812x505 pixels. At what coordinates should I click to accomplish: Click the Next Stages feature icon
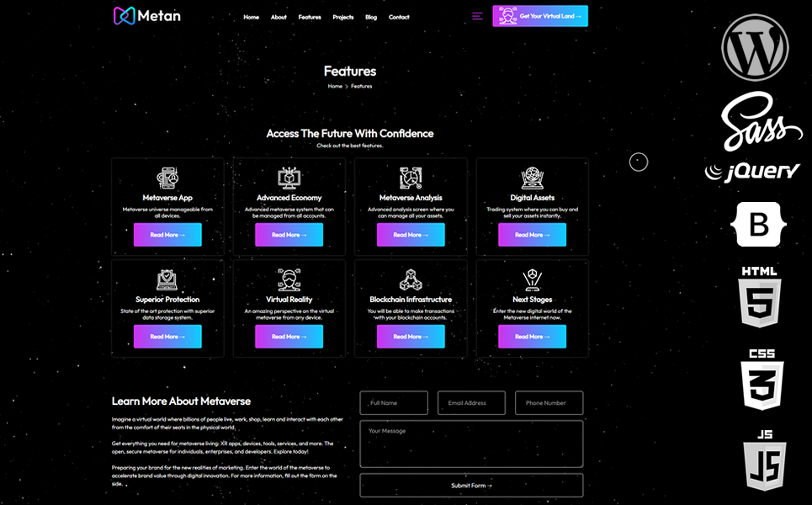pos(532,279)
